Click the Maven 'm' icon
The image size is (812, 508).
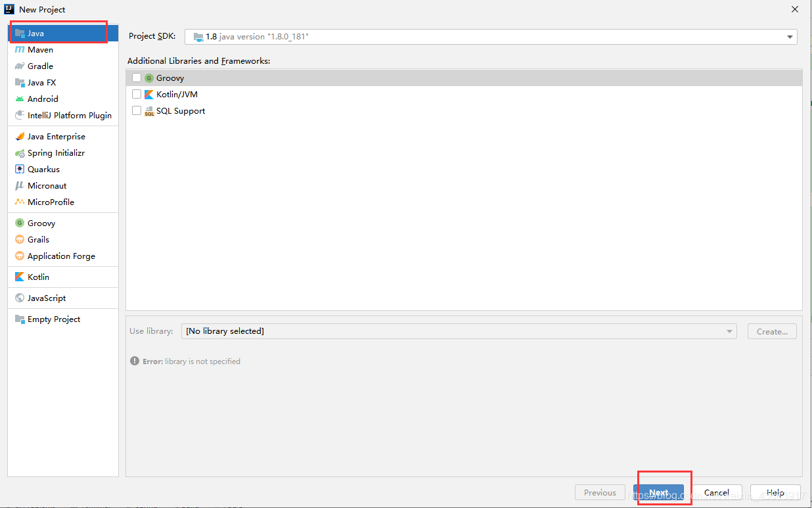point(20,49)
